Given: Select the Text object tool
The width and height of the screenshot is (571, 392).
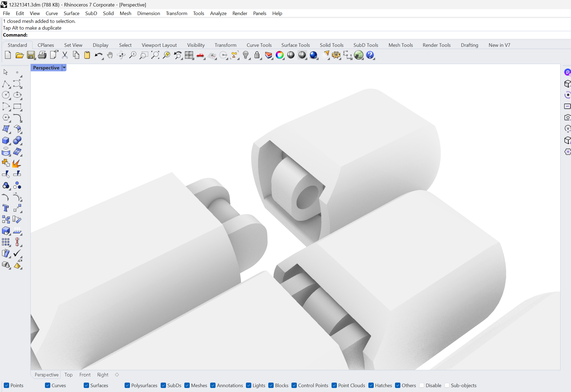Looking at the screenshot, I should coord(6,208).
